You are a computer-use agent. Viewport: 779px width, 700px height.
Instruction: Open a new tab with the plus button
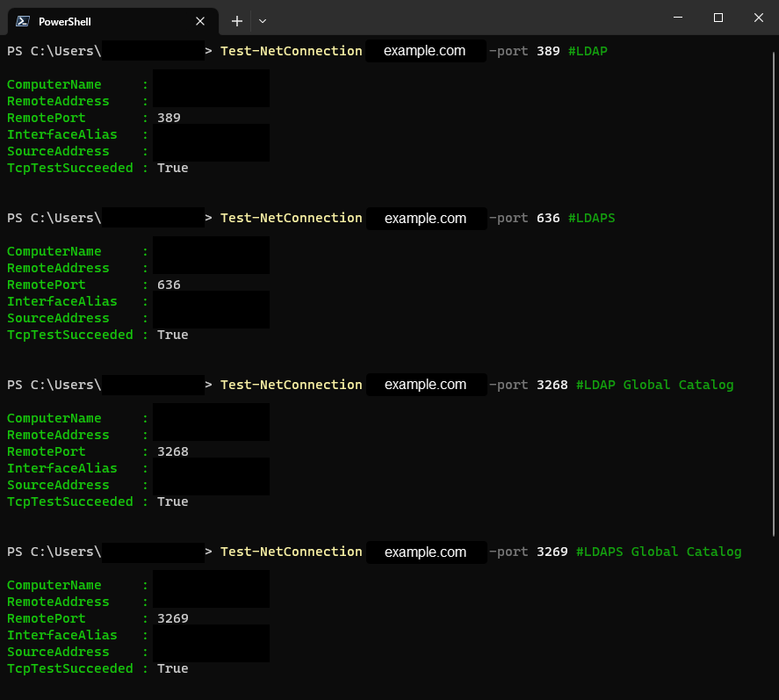click(x=236, y=21)
